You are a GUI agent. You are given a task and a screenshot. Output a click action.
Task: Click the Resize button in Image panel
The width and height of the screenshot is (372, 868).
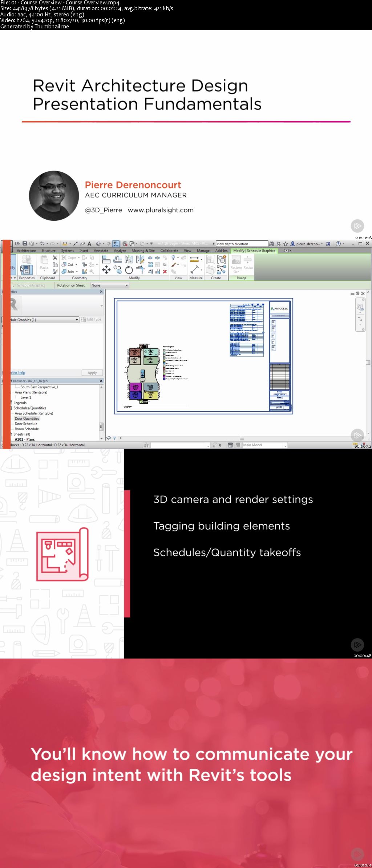point(248,262)
